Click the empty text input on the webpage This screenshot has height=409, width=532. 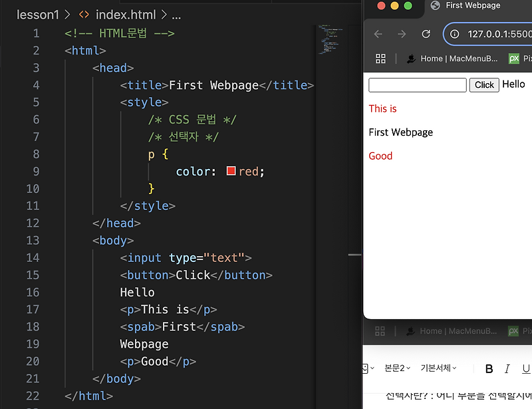tap(417, 84)
